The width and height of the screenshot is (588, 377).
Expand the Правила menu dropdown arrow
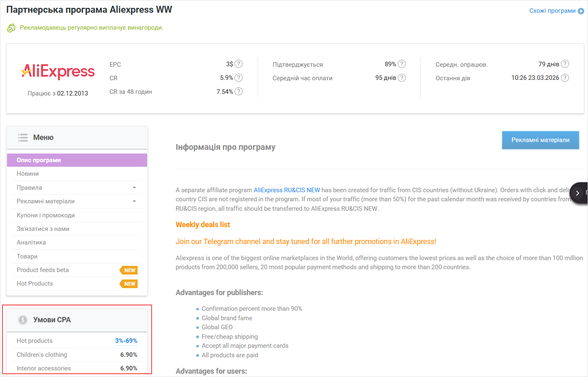[x=134, y=188]
